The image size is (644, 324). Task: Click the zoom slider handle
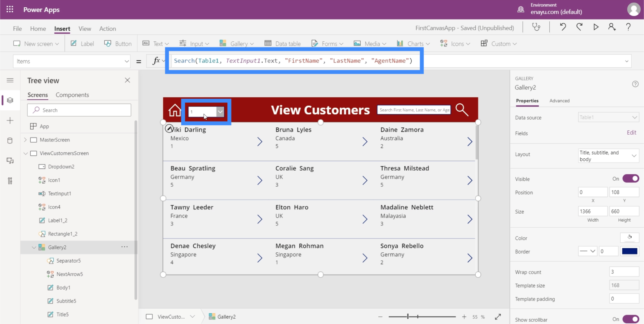coord(408,317)
